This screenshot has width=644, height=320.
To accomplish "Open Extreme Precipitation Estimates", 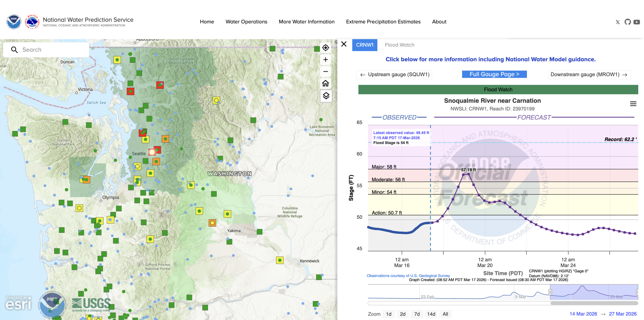I will point(383,22).
